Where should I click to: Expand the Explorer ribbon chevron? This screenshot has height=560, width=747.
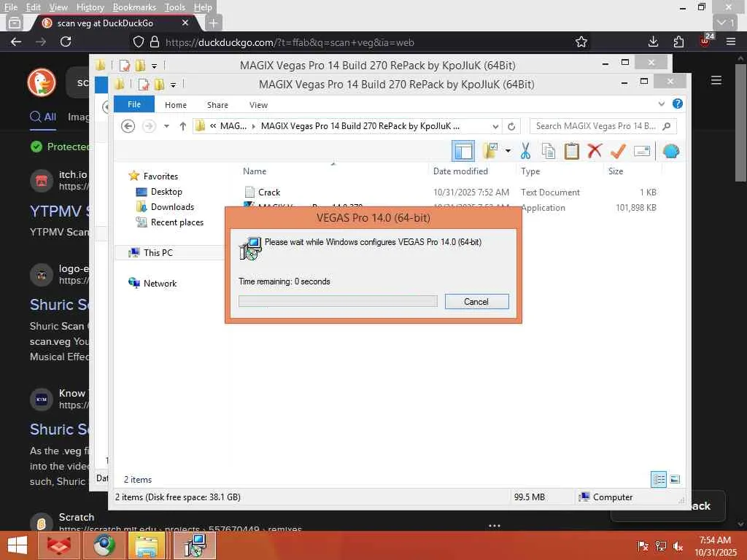coord(661,104)
